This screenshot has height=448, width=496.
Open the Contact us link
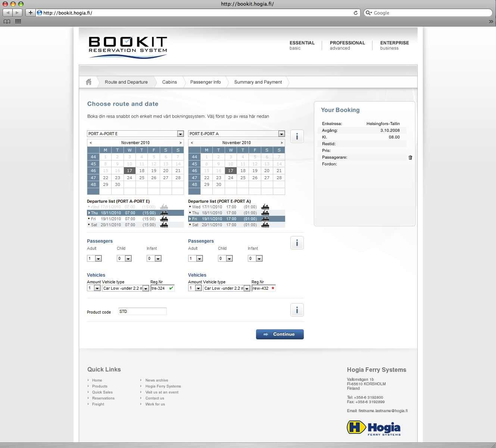point(155,398)
